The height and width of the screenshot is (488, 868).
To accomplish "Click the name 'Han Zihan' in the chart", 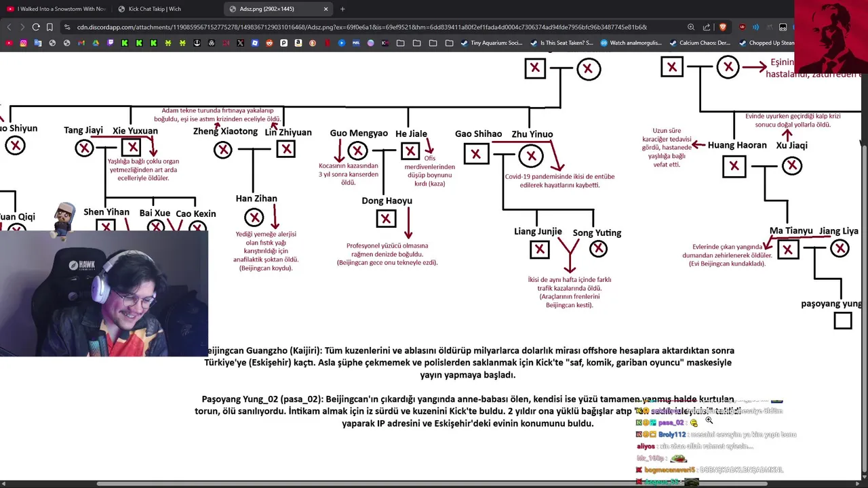I will point(256,199).
